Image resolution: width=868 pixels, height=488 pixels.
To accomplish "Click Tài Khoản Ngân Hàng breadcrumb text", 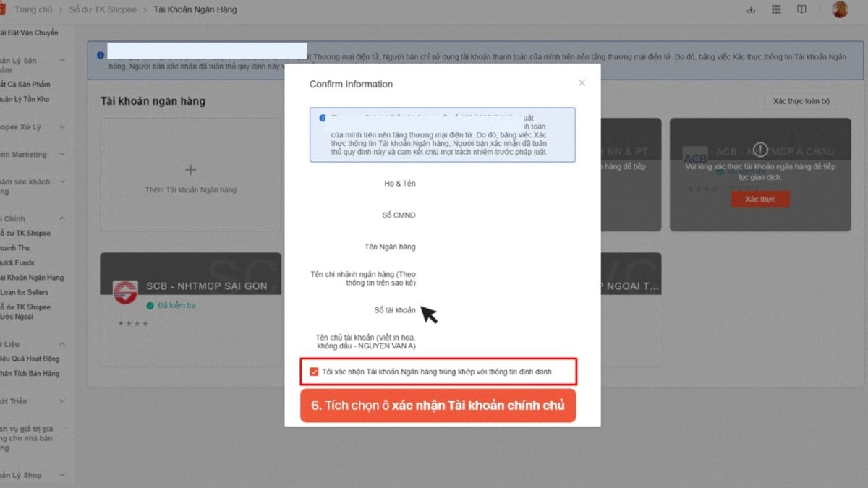I will point(195,10).
